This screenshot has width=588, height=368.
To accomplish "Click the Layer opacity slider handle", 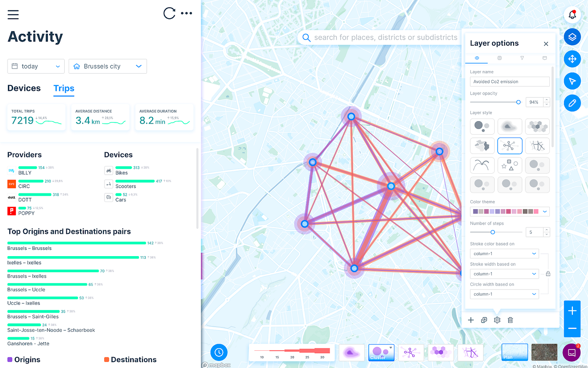I will pyautogui.click(x=518, y=102).
